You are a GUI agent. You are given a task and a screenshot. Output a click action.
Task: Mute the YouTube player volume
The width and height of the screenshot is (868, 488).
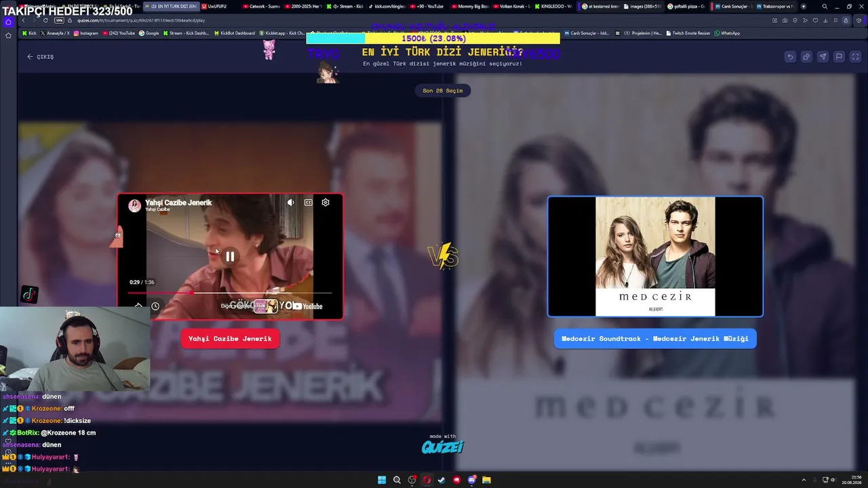(x=290, y=202)
